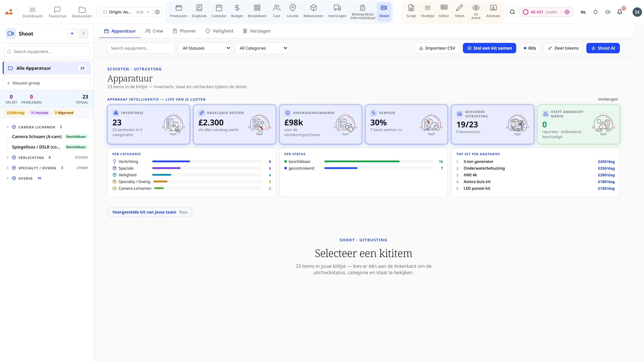Switch to the Crew tab

(x=154, y=31)
